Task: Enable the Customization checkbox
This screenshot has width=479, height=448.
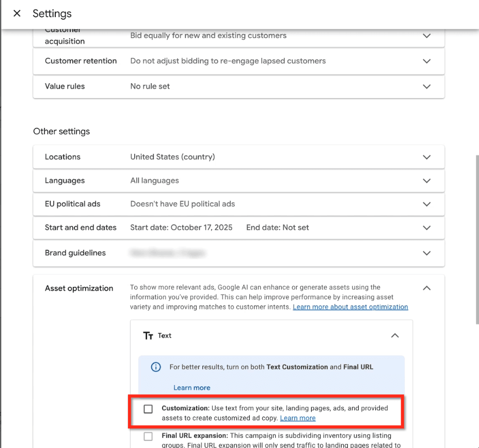Action: click(148, 409)
